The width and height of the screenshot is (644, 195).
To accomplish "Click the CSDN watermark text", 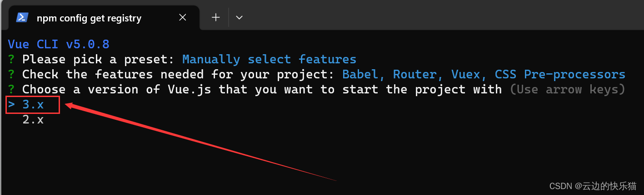I will click(593, 186).
